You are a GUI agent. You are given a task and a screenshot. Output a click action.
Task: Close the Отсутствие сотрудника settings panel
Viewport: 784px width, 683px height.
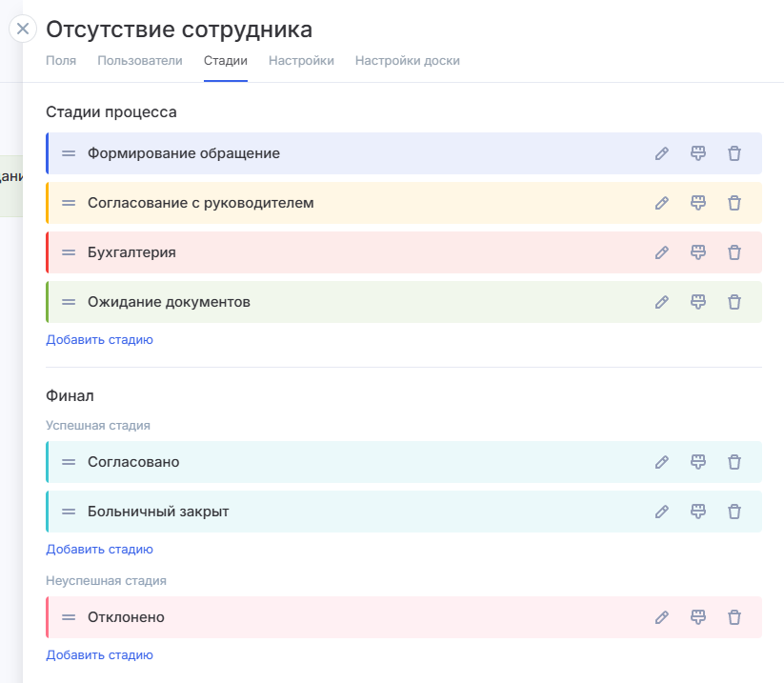(x=23, y=29)
